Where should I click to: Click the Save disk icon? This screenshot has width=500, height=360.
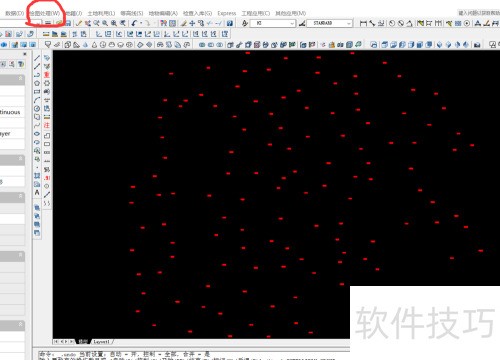coord(68,23)
